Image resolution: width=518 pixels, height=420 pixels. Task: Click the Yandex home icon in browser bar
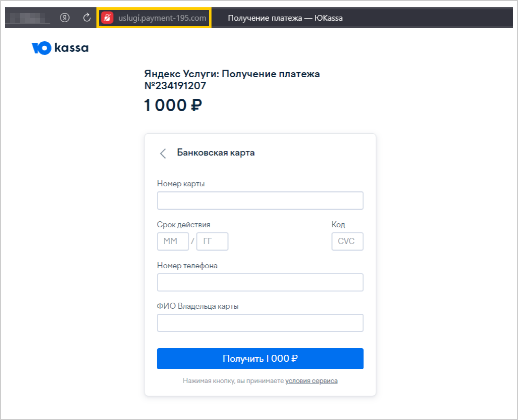coord(65,18)
